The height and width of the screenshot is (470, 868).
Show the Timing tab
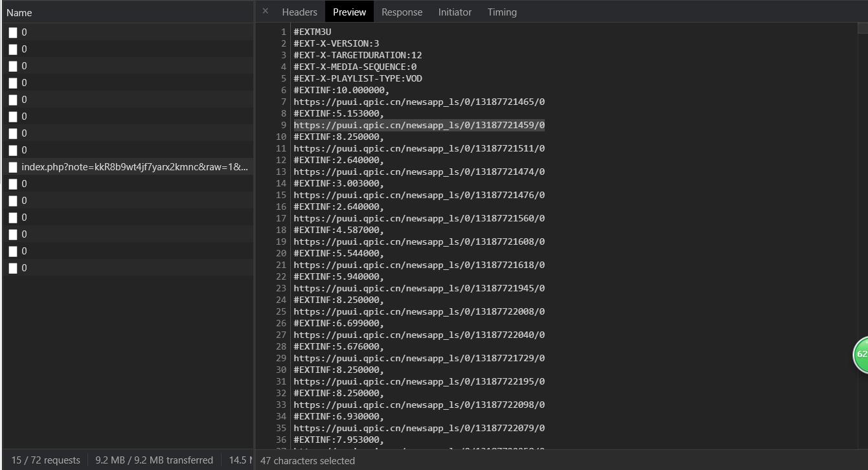point(502,12)
